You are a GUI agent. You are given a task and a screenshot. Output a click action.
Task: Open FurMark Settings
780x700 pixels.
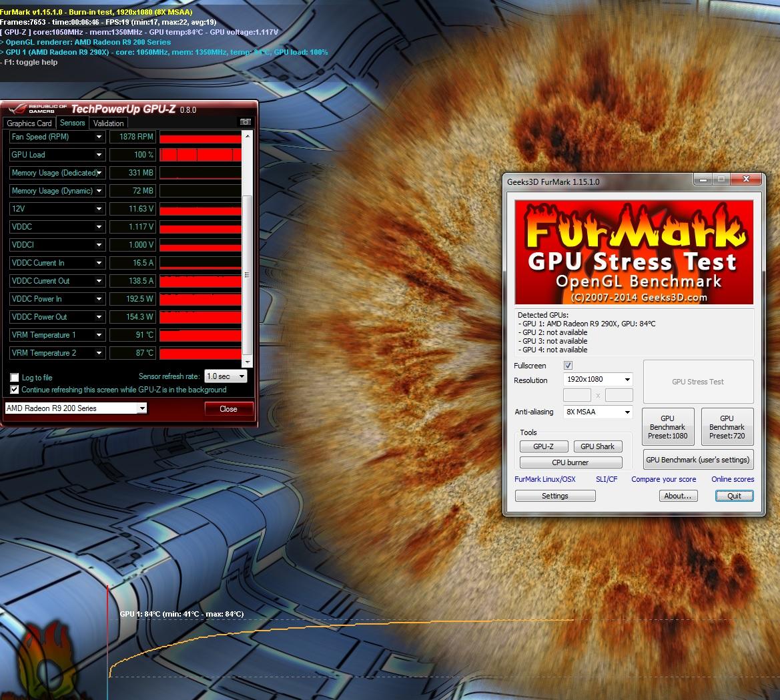[x=555, y=496]
